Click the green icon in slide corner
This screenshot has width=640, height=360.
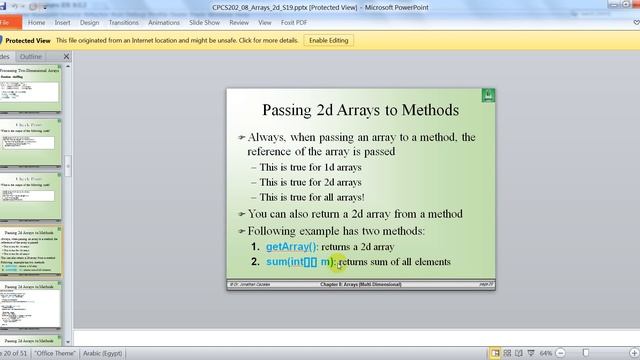(488, 96)
